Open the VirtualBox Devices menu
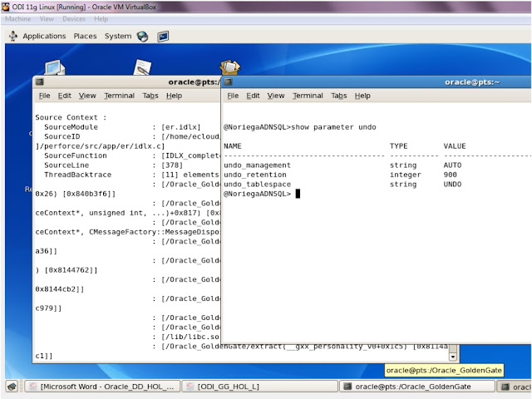532x399 pixels. point(74,19)
